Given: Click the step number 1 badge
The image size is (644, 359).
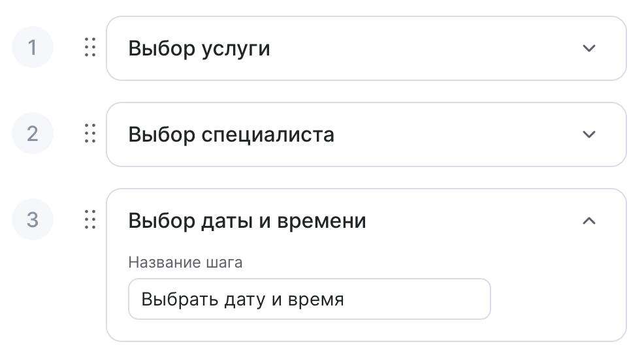Looking at the screenshot, I should [x=33, y=48].
